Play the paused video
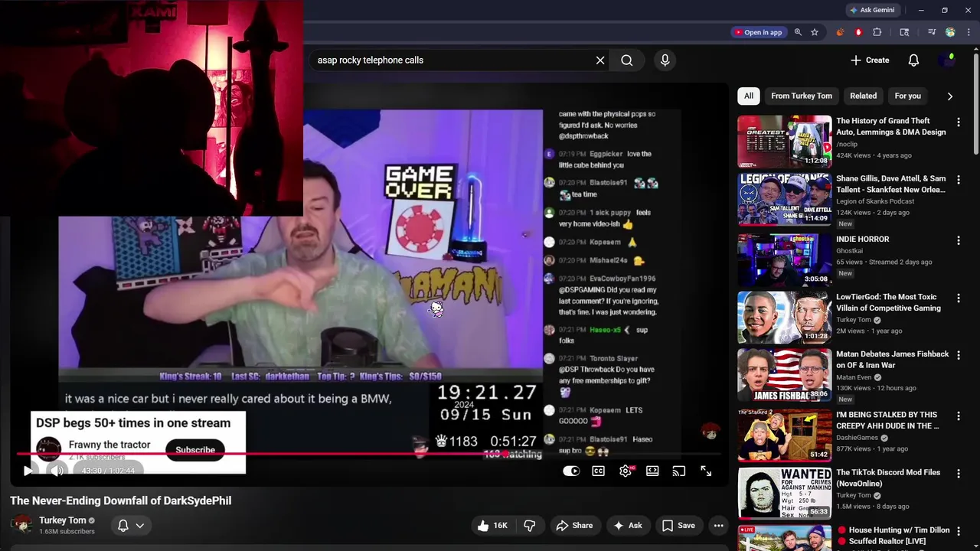Screen dimensions: 980x551 coord(28,471)
